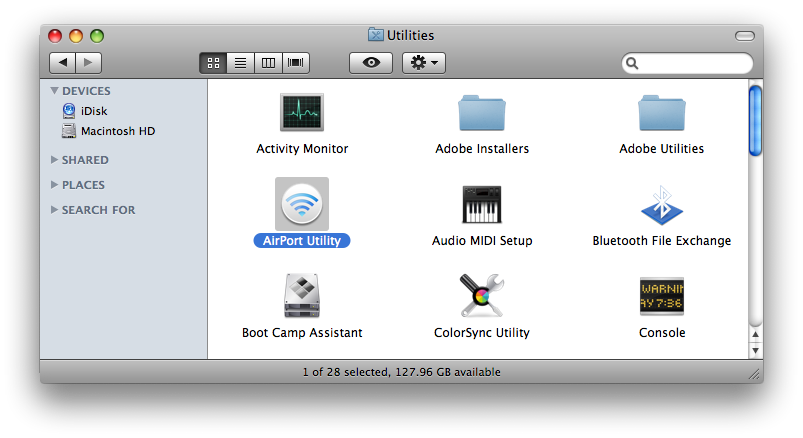Click the Utilities folder icon in the title bar
The width and height of the screenshot is (803, 438).
(375, 35)
